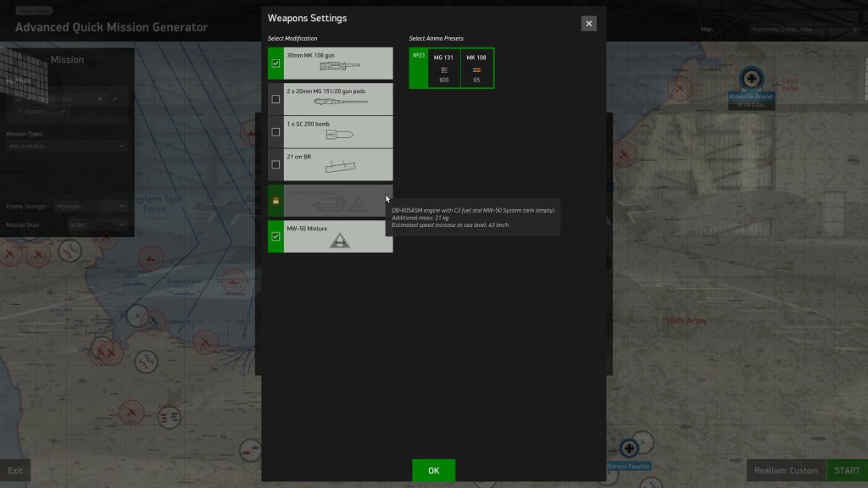This screenshot has height=488, width=868.
Task: Close the Weapons Settings dialog
Action: coord(589,24)
